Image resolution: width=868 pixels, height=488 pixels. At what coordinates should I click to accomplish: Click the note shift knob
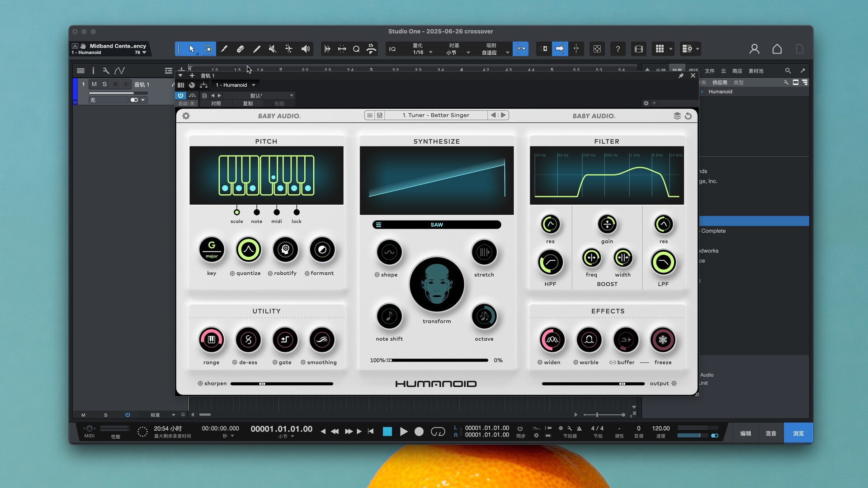(389, 316)
